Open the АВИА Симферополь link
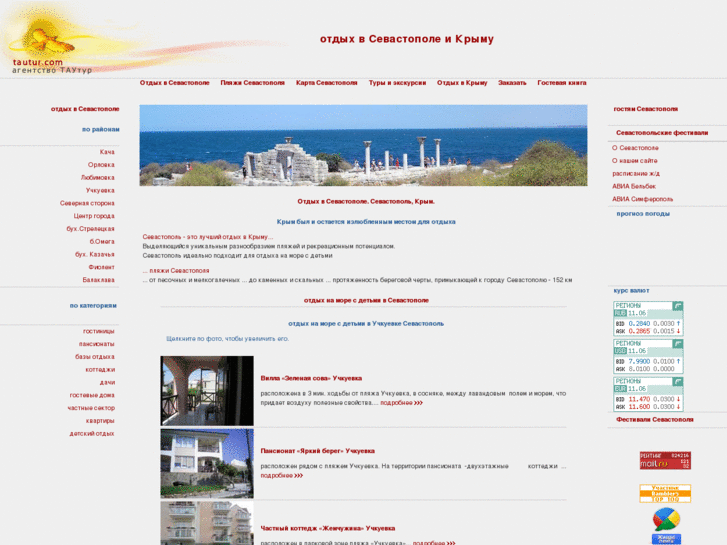This screenshot has height=545, width=727. point(642,199)
